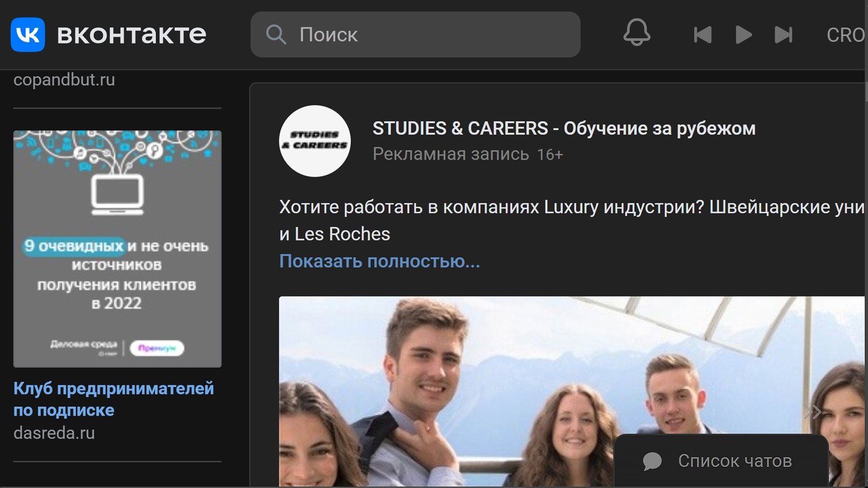Expand post with Показать полностью
Image resolution: width=868 pixels, height=488 pixels.
[x=379, y=261]
